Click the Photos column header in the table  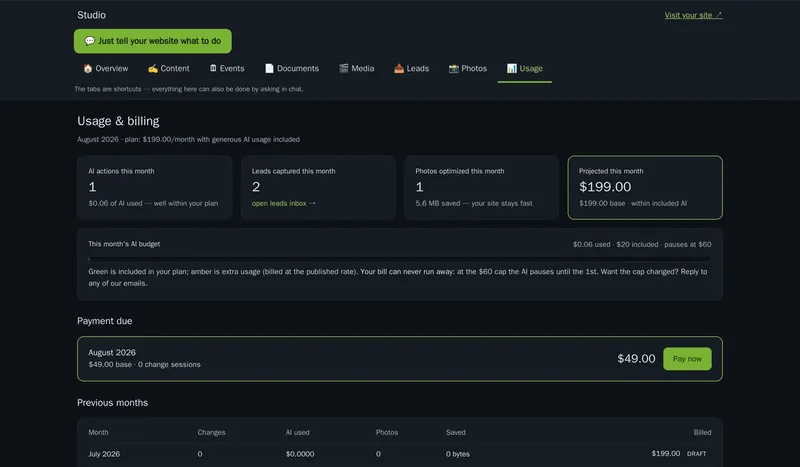pos(387,432)
